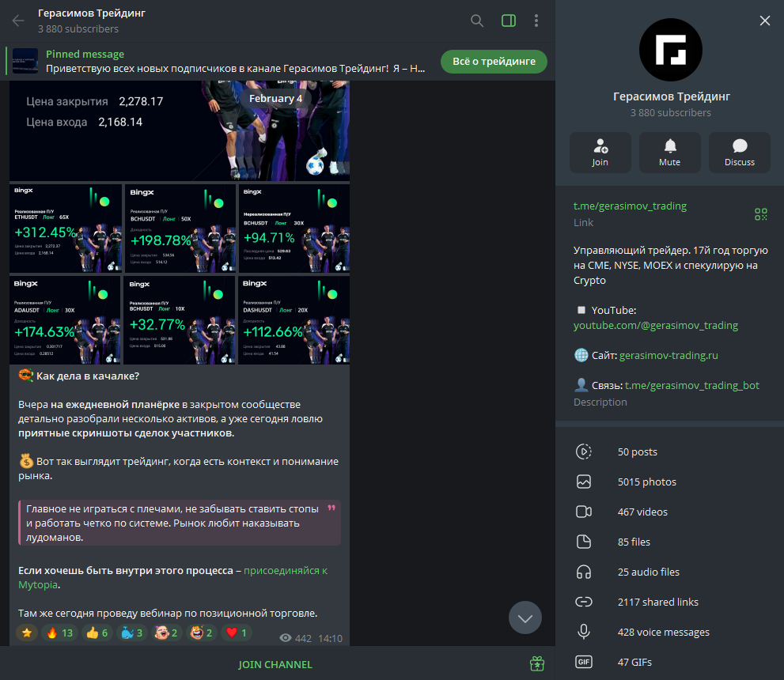Screen dimensions: 784x680
Task: Open the 5015 photos section
Action: pos(669,482)
